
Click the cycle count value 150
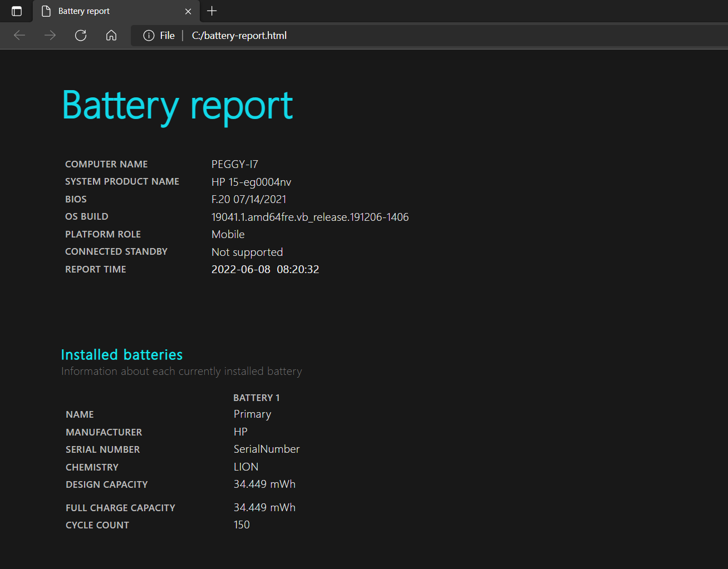click(x=242, y=525)
